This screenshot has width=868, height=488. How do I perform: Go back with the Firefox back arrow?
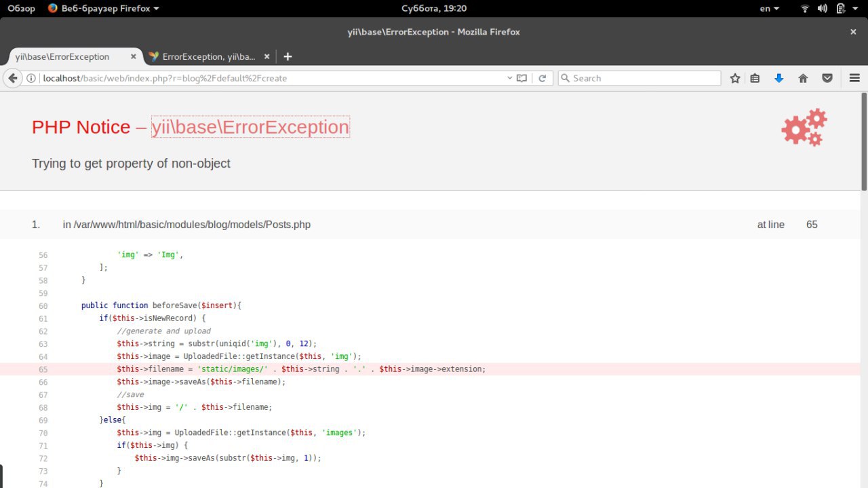coord(12,78)
